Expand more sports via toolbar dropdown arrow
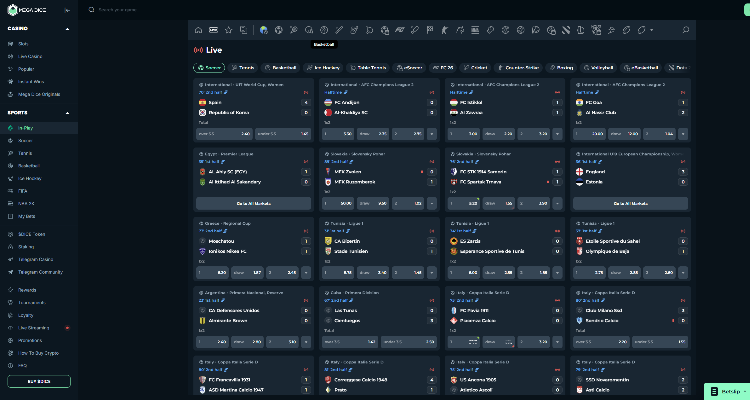 [x=652, y=30]
